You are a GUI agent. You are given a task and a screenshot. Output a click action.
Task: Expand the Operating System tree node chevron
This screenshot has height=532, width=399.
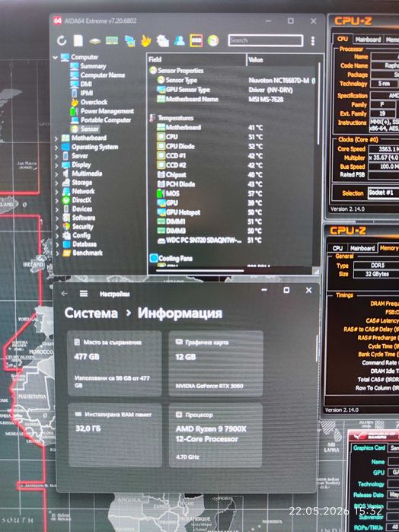pos(56,148)
